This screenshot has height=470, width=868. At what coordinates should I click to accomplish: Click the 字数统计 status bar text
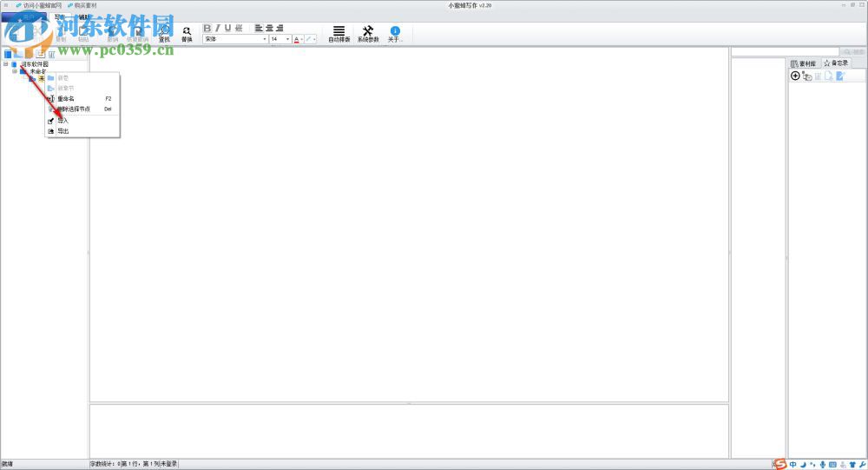coord(105,464)
